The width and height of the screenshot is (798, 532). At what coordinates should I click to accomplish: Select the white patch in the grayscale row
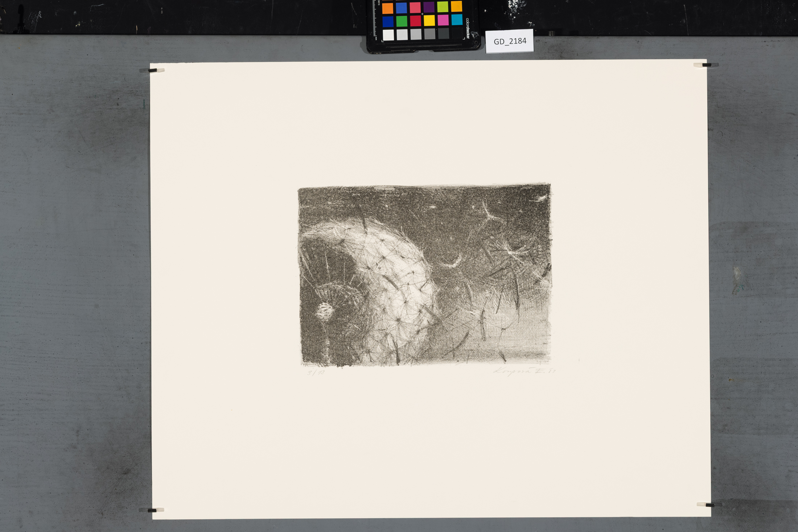click(388, 35)
